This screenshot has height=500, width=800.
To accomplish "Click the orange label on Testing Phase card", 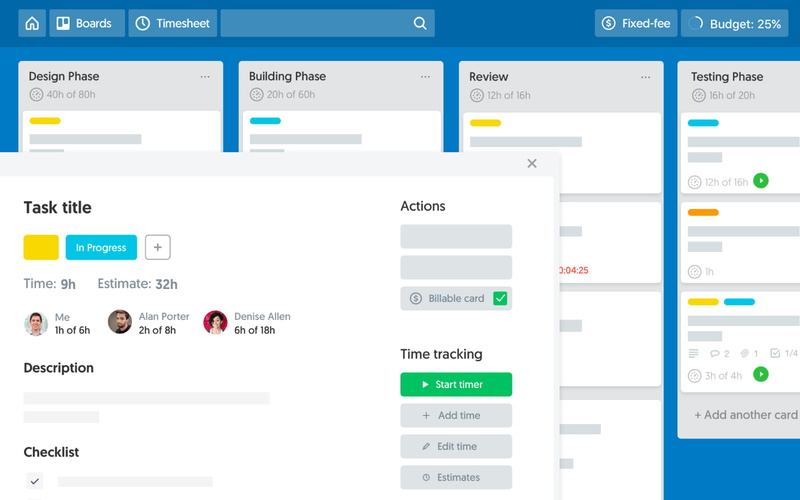I will pyautogui.click(x=703, y=212).
